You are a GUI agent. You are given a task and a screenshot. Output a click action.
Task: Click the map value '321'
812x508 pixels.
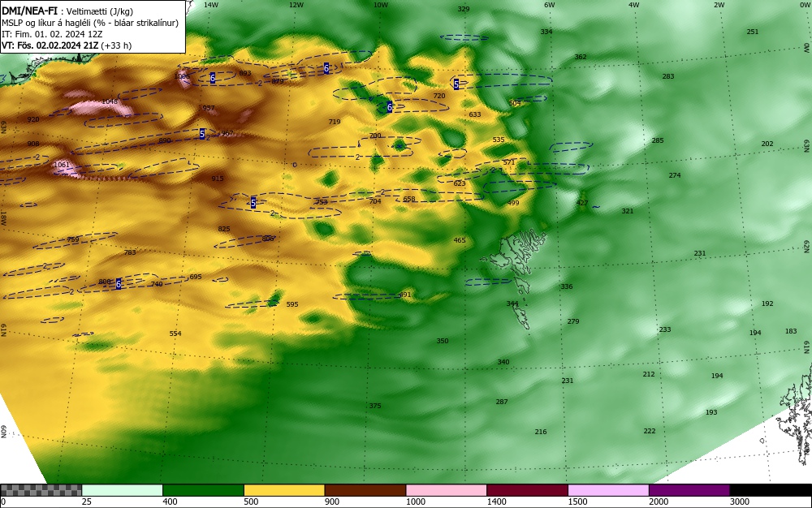pyautogui.click(x=627, y=211)
